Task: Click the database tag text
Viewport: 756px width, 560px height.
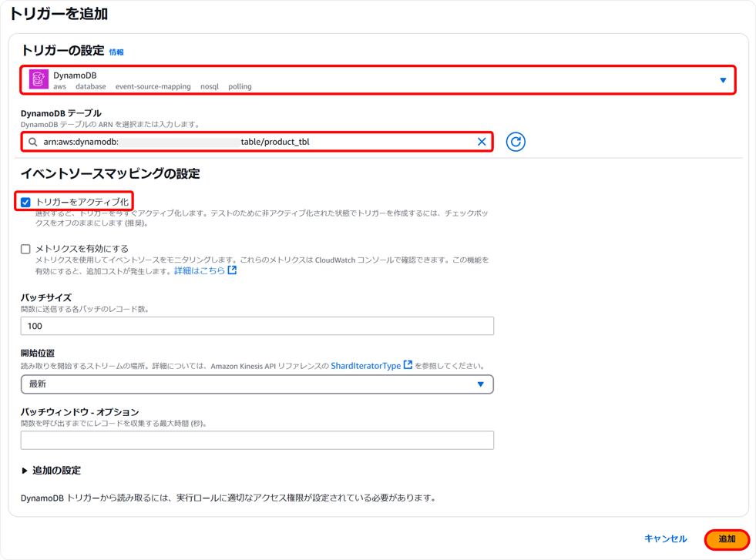Action: 91,87
